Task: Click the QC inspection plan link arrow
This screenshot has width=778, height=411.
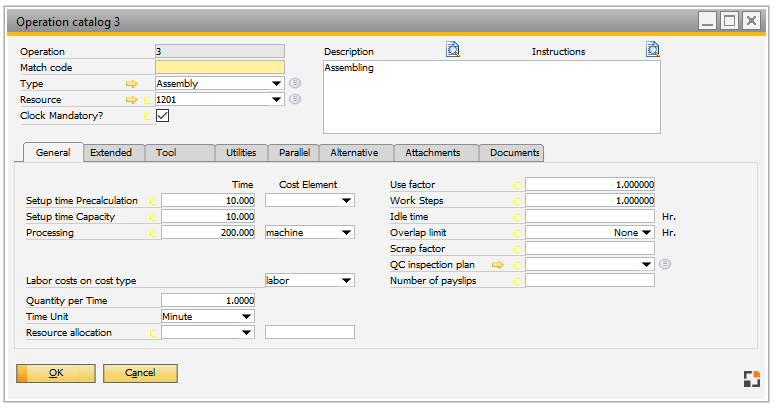Action: (x=498, y=265)
